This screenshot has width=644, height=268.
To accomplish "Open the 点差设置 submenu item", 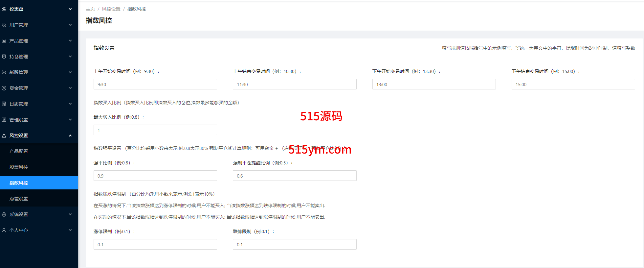I will tap(19, 199).
